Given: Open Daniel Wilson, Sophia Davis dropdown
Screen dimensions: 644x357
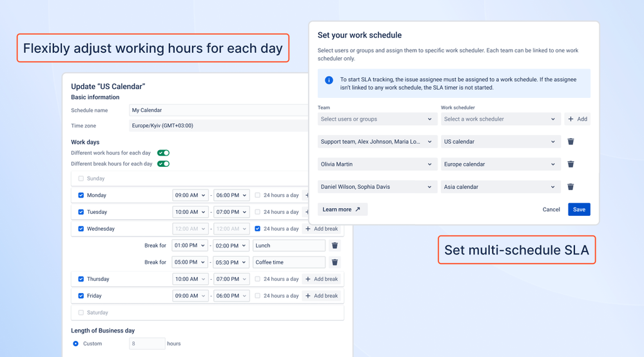Looking at the screenshot, I should (376, 187).
